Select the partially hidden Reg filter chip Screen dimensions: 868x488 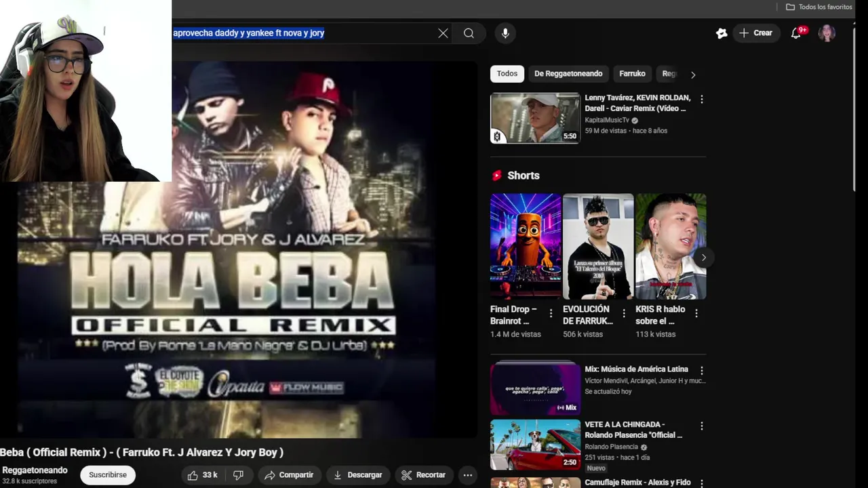point(668,74)
